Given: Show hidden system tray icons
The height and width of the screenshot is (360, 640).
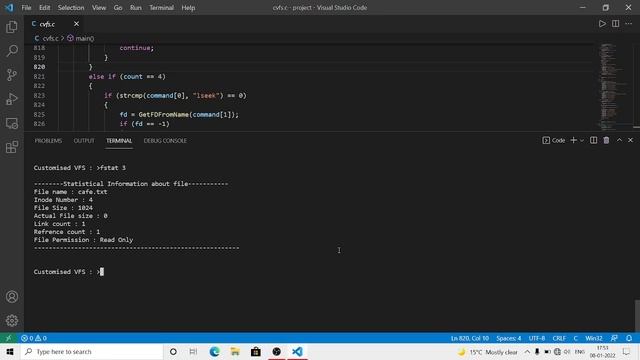Looking at the screenshot, I should [527, 352].
